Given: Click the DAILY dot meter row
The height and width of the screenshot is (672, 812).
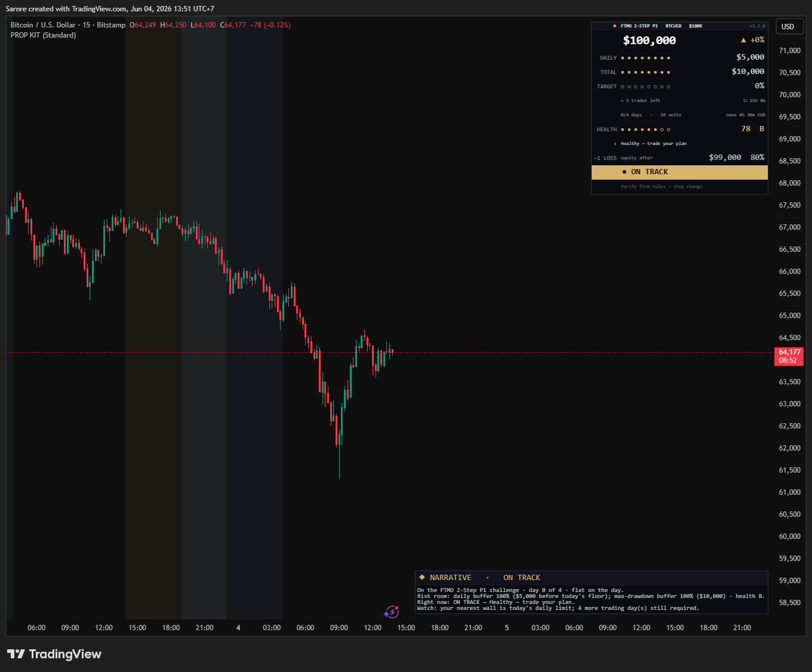Looking at the screenshot, I should [645, 58].
